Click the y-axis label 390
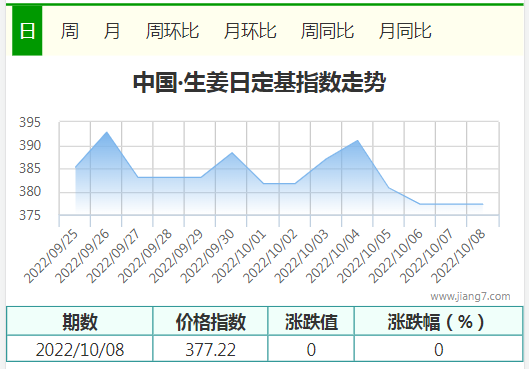 coord(30,145)
